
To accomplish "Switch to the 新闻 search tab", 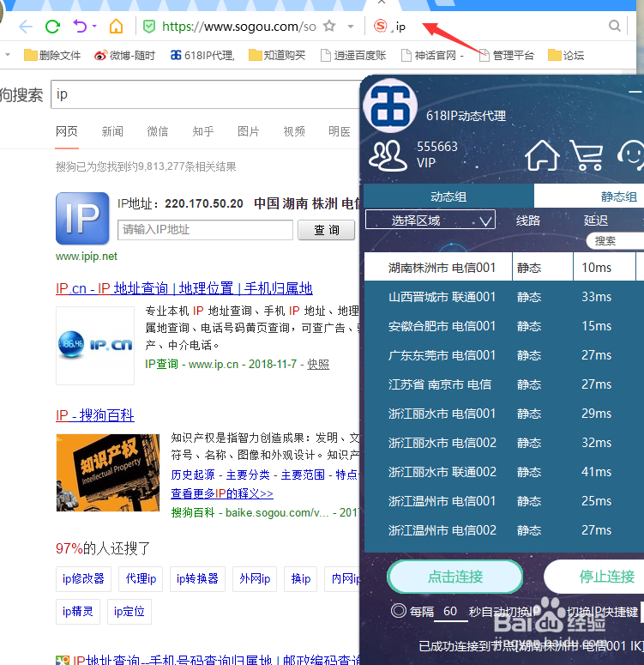I will (x=112, y=131).
